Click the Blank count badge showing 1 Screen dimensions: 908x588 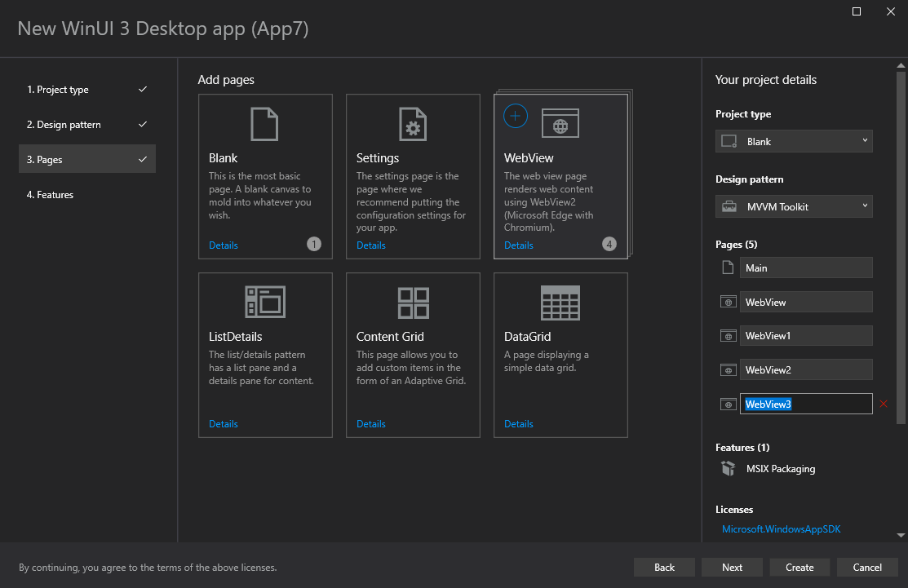click(x=314, y=244)
